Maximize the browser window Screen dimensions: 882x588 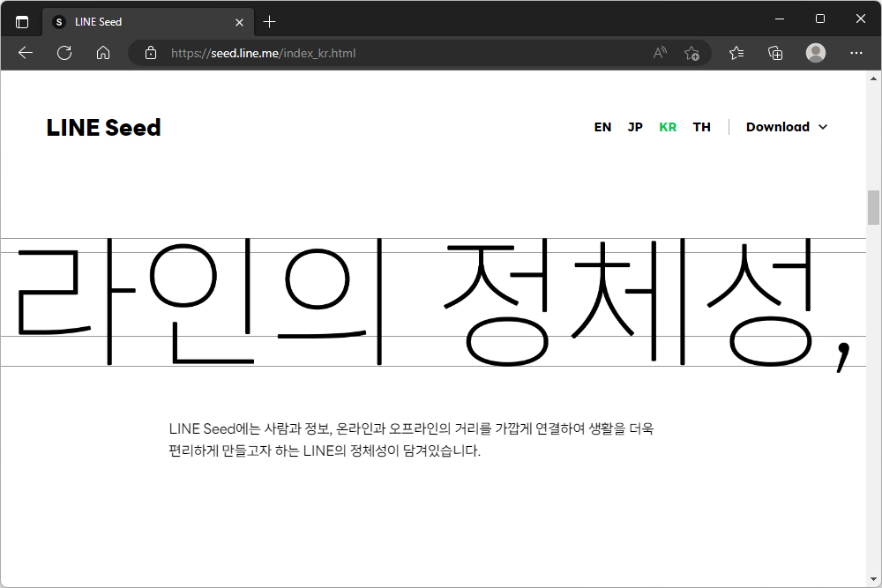click(x=820, y=19)
